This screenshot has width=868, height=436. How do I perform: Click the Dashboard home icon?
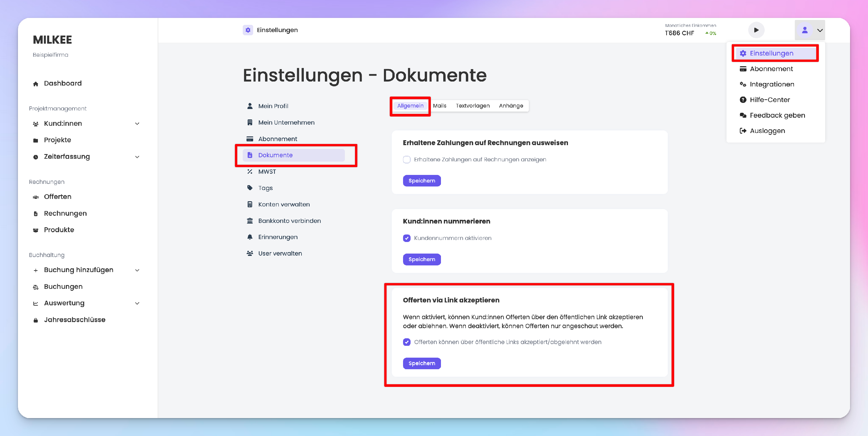35,84
